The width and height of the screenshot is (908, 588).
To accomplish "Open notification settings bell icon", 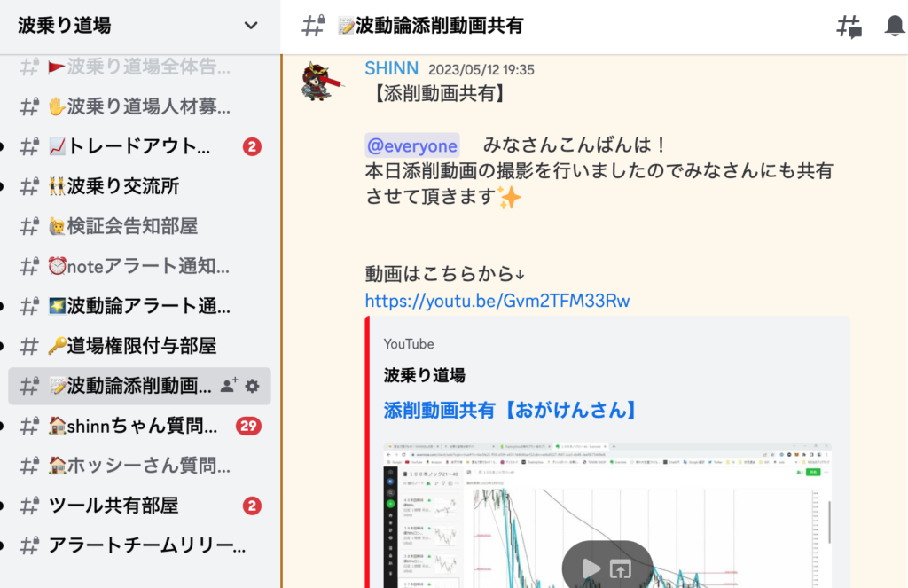I will (896, 26).
